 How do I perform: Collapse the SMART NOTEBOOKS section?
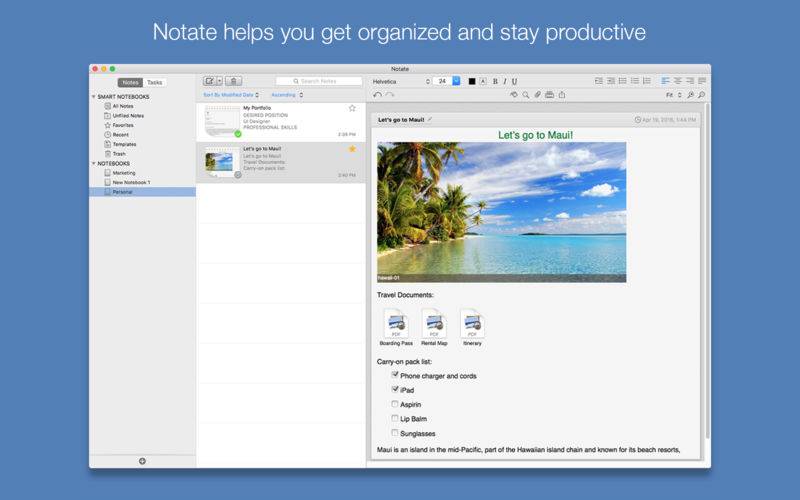[x=94, y=96]
